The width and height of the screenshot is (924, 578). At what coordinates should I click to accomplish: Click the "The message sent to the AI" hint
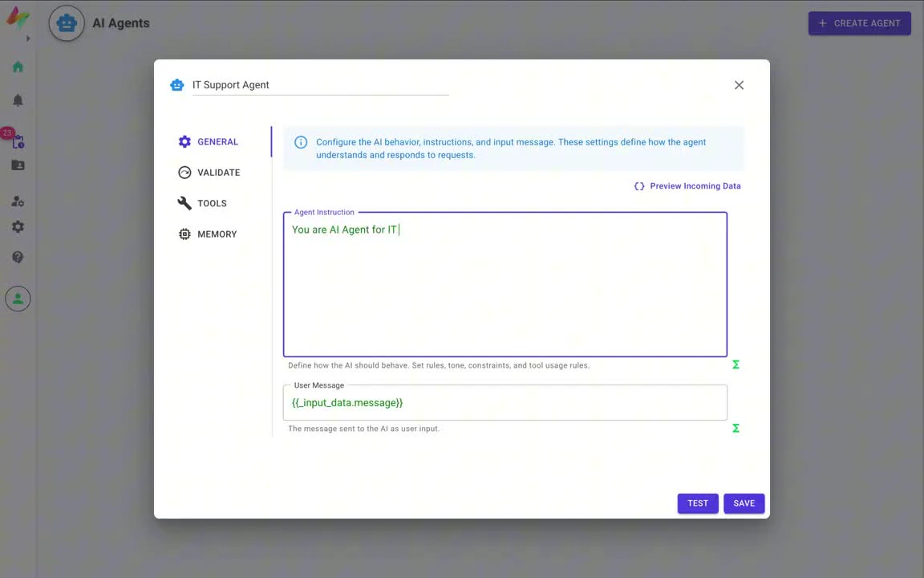tap(363, 429)
